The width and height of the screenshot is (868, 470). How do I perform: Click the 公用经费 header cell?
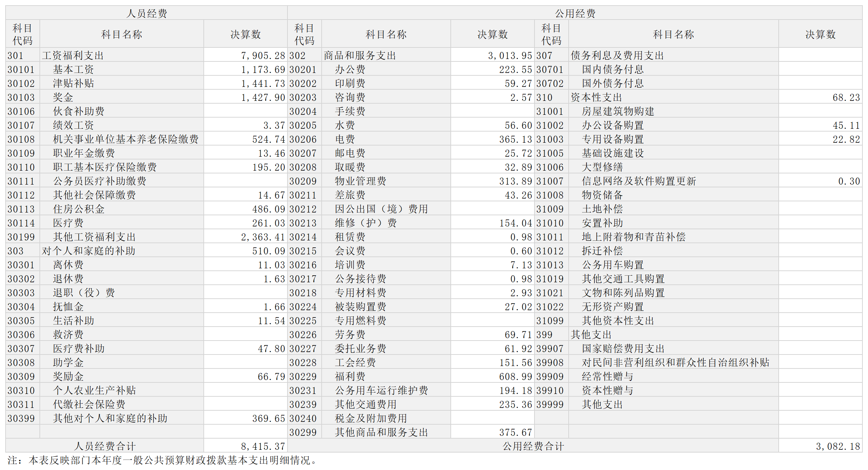click(x=575, y=13)
